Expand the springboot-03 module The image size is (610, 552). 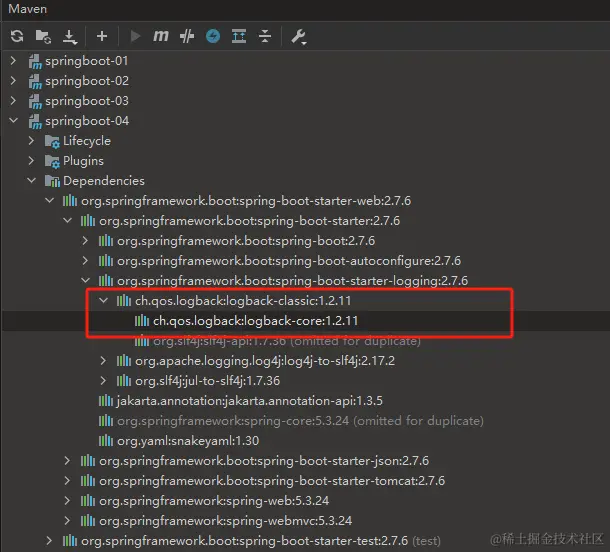click(x=13, y=101)
